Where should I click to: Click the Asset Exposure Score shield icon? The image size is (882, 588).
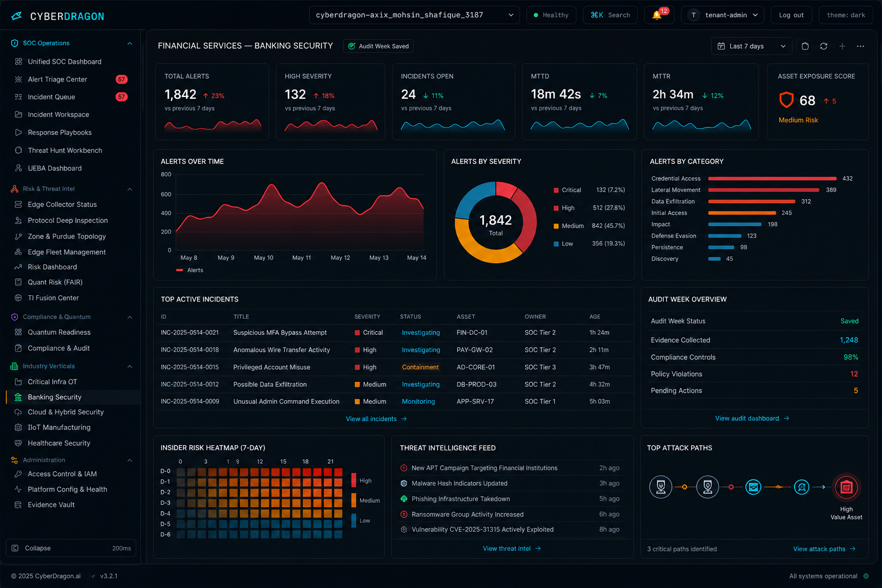tap(786, 100)
